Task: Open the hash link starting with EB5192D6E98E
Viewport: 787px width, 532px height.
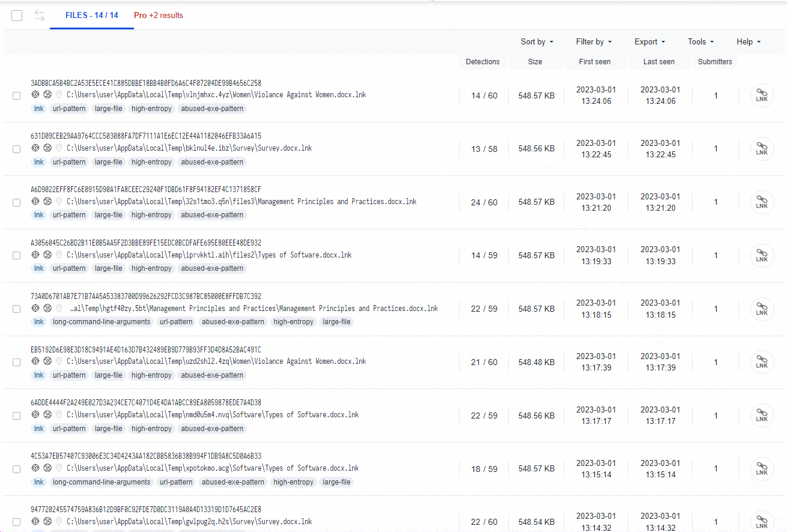Action: coord(146,349)
